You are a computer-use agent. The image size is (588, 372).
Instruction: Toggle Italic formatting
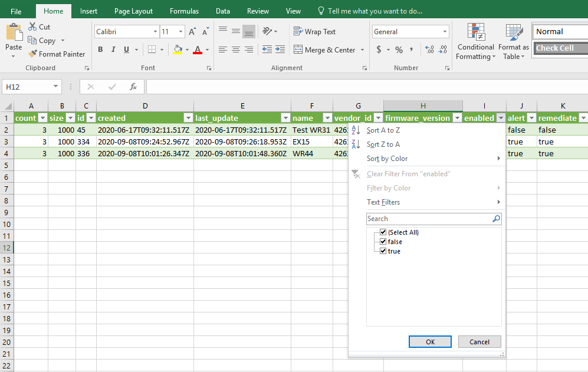pos(113,50)
